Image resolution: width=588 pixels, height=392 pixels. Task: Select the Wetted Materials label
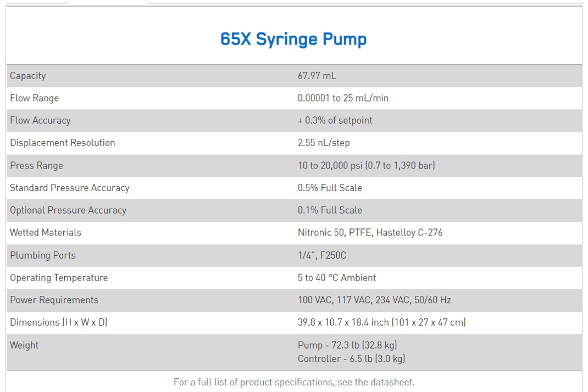pos(46,233)
